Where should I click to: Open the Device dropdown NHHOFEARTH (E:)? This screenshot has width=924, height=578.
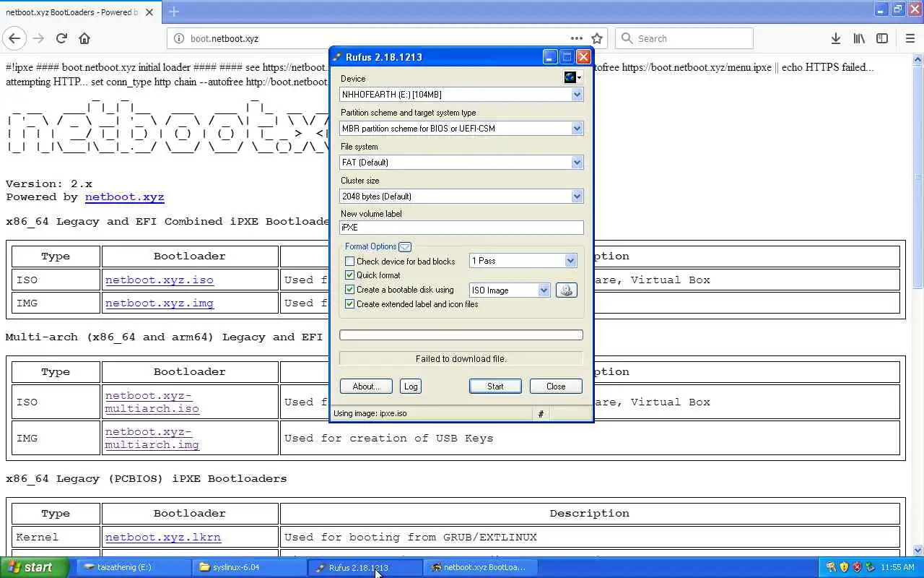pos(461,94)
